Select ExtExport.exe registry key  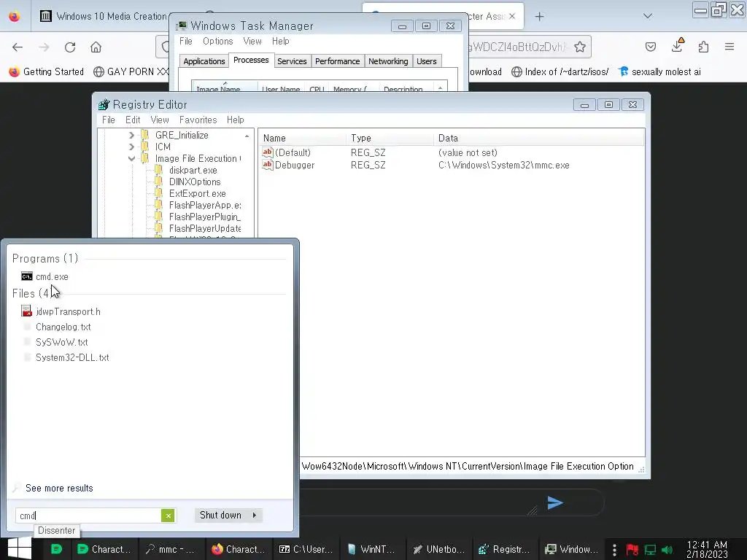pos(197,194)
